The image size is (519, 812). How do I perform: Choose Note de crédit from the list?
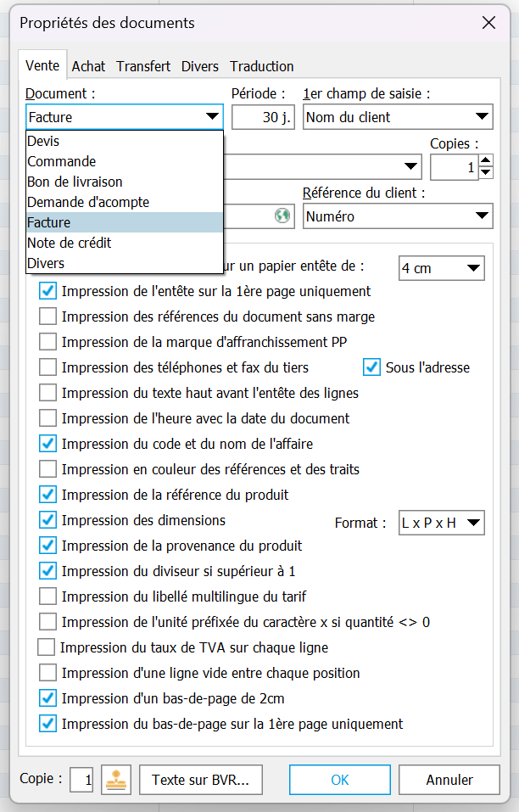[70, 243]
